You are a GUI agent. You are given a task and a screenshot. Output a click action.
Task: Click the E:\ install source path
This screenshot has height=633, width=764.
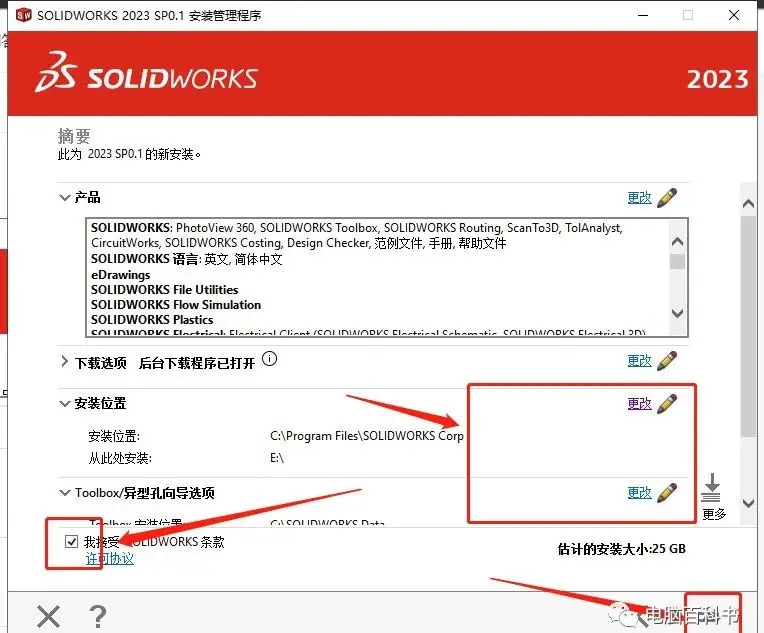277,458
